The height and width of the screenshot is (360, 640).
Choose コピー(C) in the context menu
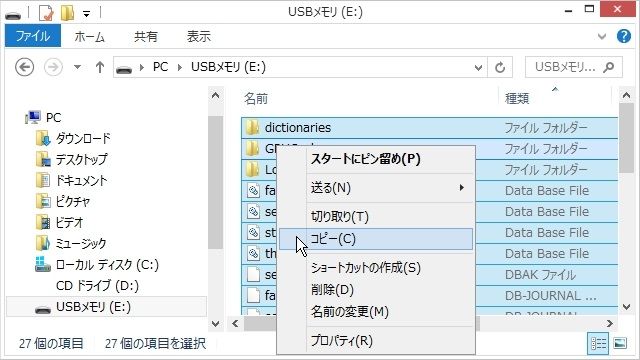coord(376,239)
